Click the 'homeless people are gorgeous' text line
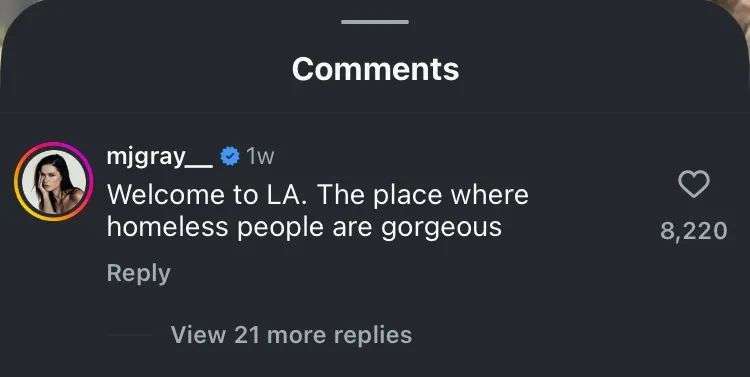The height and width of the screenshot is (377, 750). (x=304, y=227)
